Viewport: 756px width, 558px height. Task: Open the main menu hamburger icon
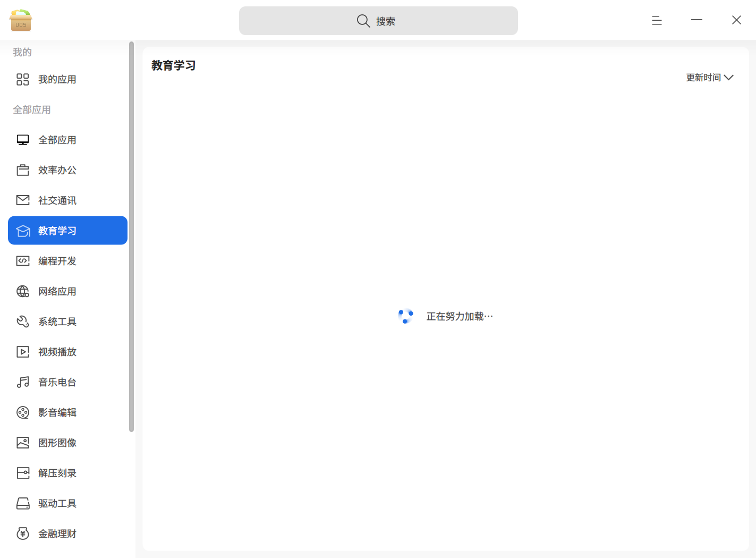(657, 20)
